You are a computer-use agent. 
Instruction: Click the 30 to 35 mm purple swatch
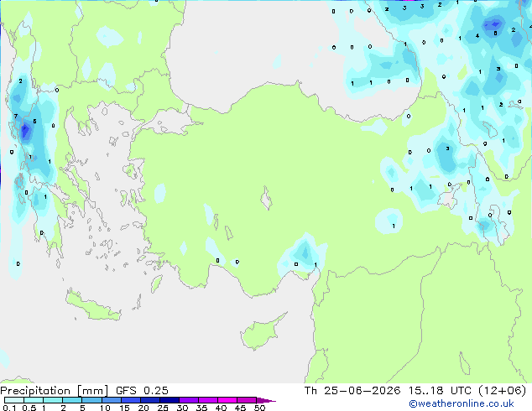click(189, 400)
